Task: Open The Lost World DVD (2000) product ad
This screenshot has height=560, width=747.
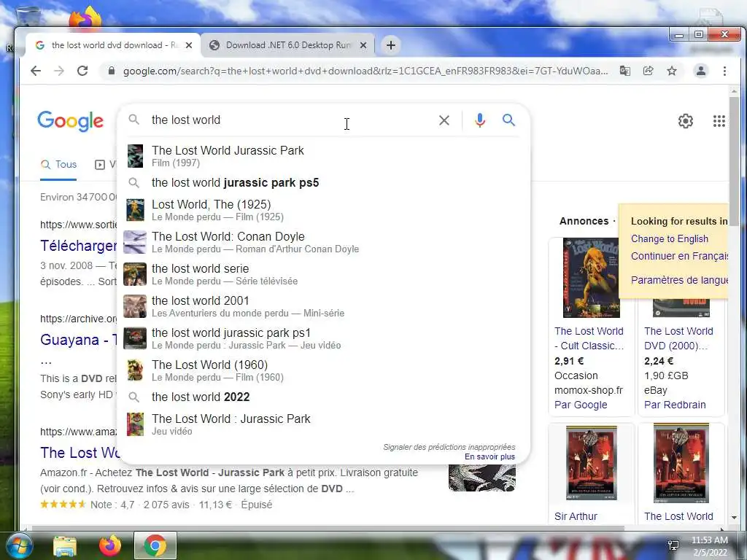Action: [678, 338]
